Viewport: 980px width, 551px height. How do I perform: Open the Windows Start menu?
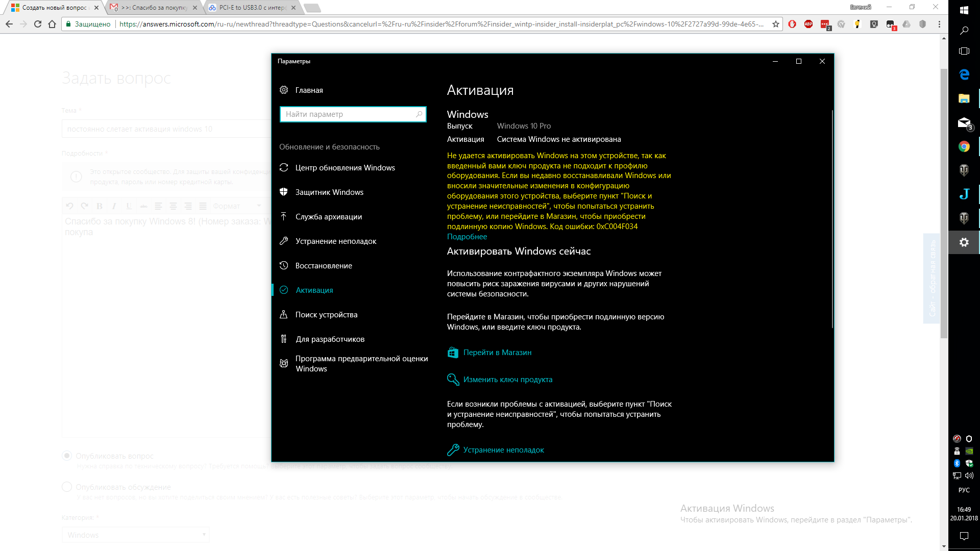click(964, 10)
